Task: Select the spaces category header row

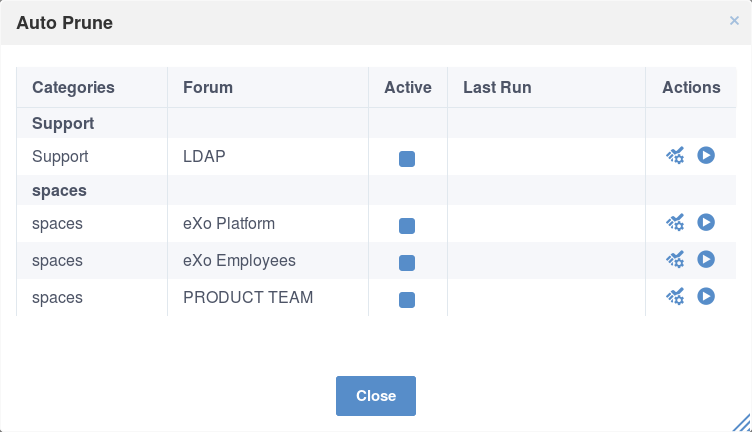Action: tap(376, 190)
